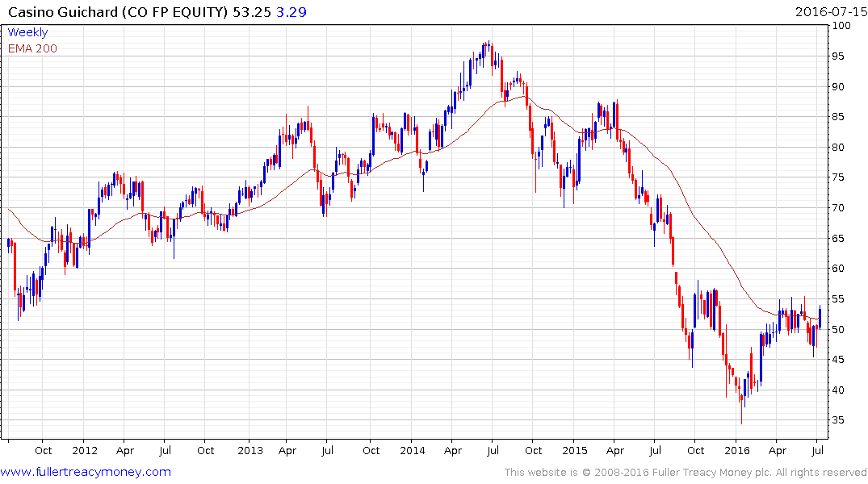Click the 40 price axis label
This screenshot has width=868, height=484.
(838, 390)
